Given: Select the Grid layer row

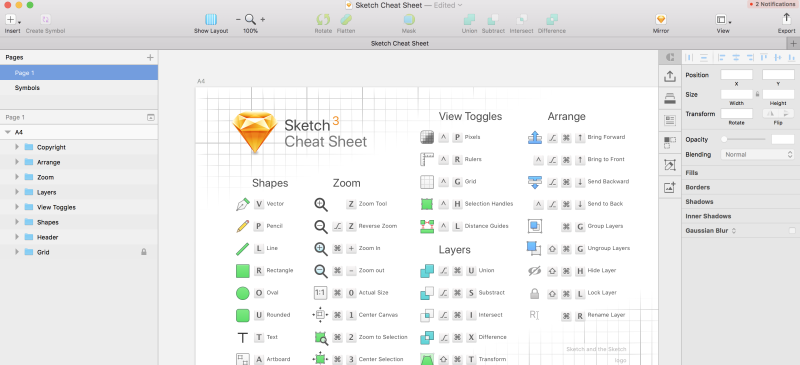Looking at the screenshot, I should [79, 252].
